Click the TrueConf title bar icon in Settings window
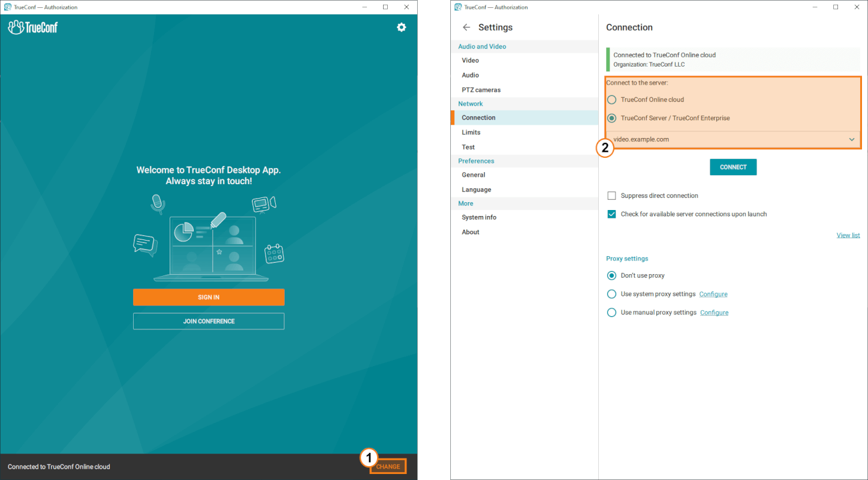868x480 pixels. (459, 7)
